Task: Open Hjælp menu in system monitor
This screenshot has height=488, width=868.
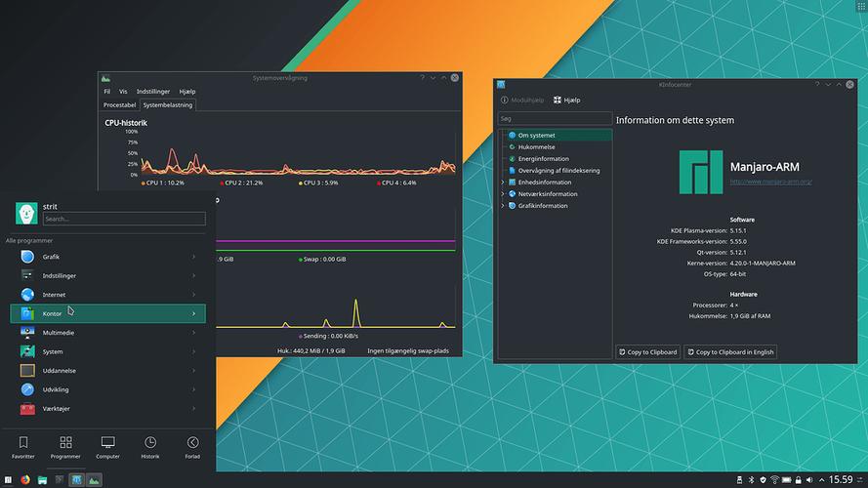Action: 187,92
